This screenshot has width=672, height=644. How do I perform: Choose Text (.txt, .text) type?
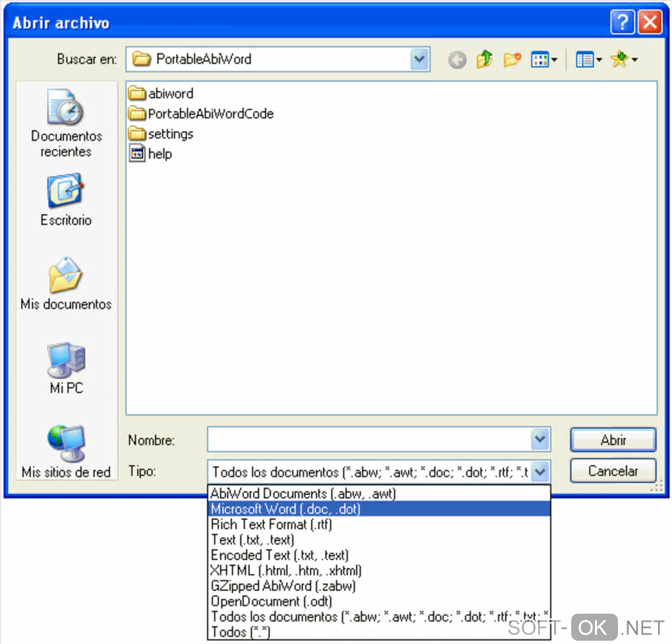click(379, 540)
